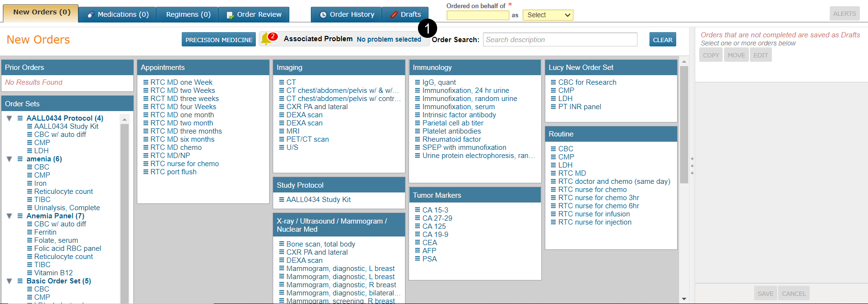
Task: Click the clock icon on Order History tab
Action: pyautogui.click(x=323, y=15)
